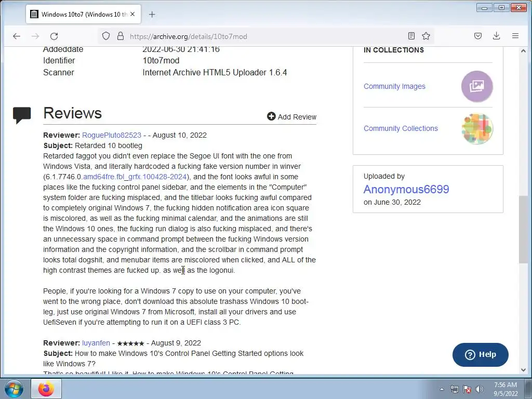
Task: Click the 'Internet Archive HTML5 Uploader 1.6.4' text
Action: point(215,72)
